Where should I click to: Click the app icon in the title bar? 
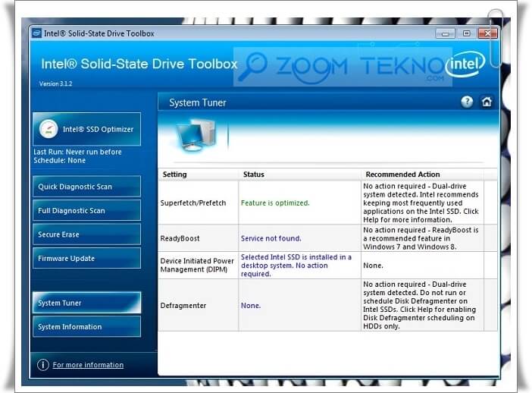36,33
